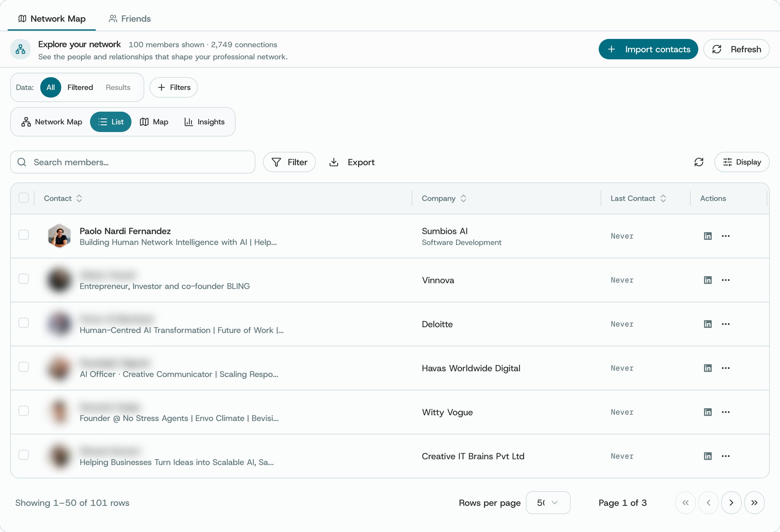Open LinkedIn icon in Witty Vogue row
Screen dimensions: 780x532
708,412
